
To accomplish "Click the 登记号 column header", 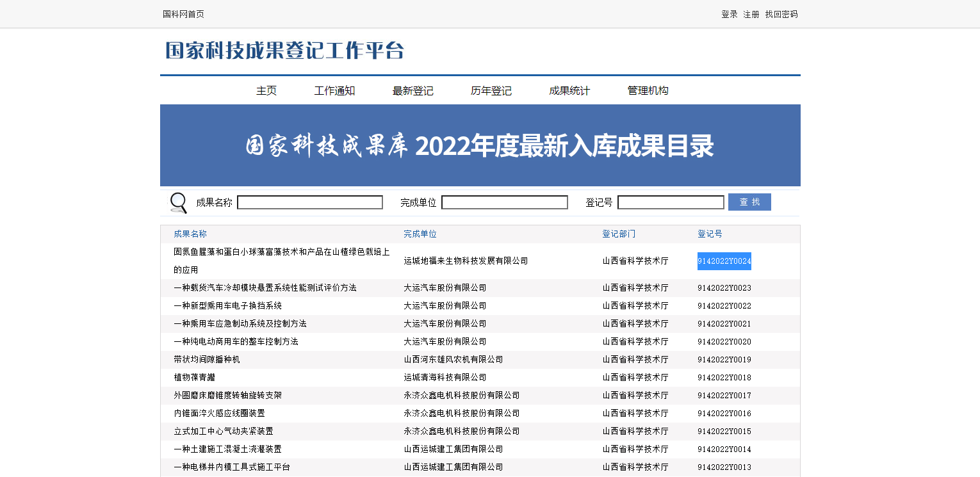I will tap(710, 234).
